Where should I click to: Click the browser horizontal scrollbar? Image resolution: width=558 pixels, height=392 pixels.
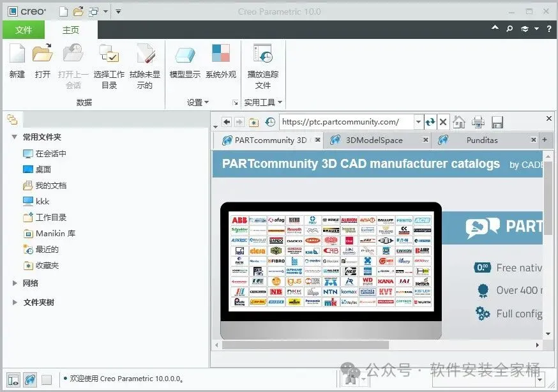[305, 345]
